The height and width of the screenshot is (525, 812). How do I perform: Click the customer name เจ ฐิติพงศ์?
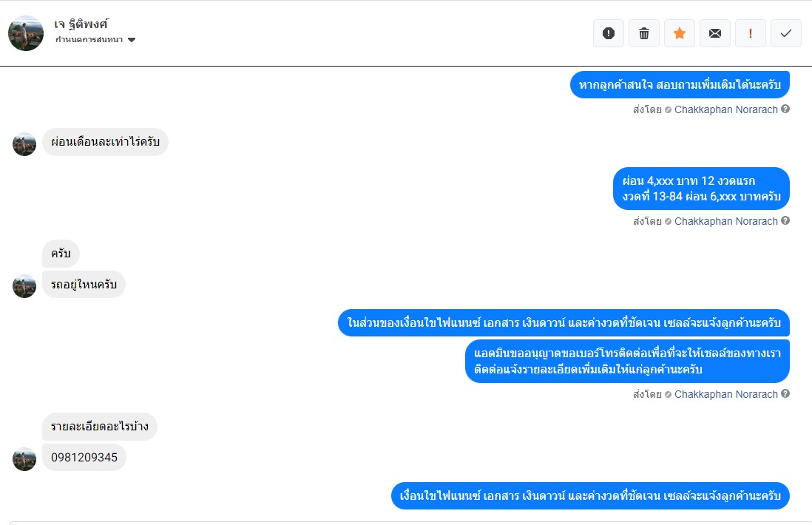tap(81, 24)
